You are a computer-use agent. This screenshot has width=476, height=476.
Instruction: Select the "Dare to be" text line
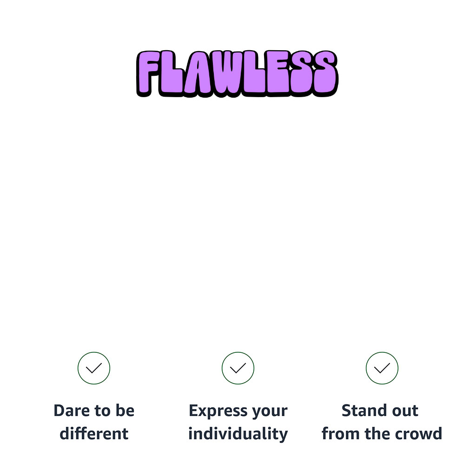[94, 411]
